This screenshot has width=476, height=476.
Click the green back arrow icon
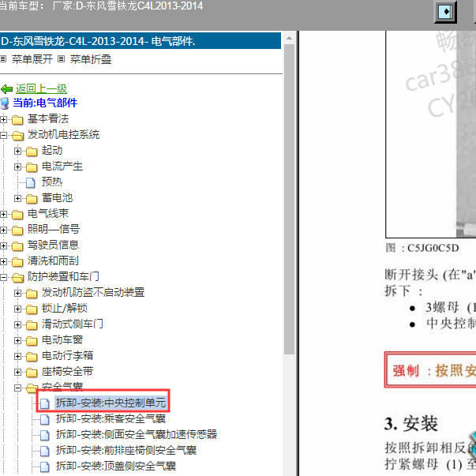(6, 89)
